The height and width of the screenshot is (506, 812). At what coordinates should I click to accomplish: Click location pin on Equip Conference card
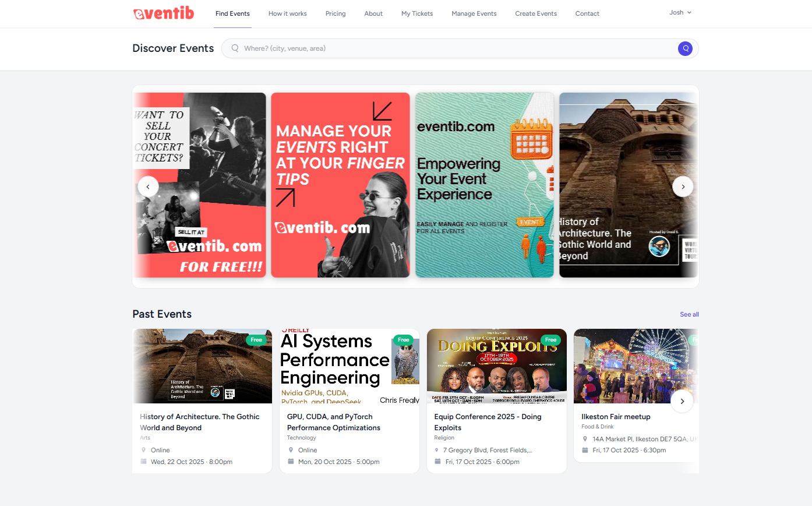[437, 450]
